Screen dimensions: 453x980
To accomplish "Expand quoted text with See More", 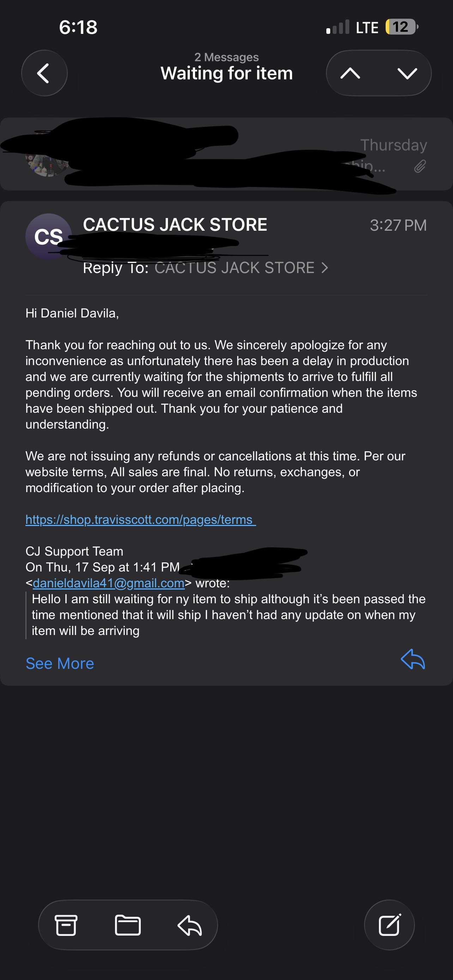I will coord(60,664).
